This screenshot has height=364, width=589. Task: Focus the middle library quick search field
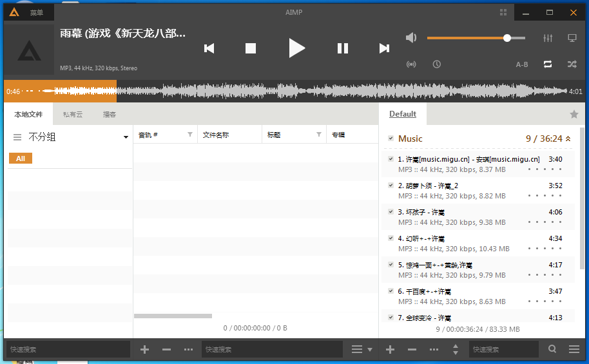pos(273,349)
